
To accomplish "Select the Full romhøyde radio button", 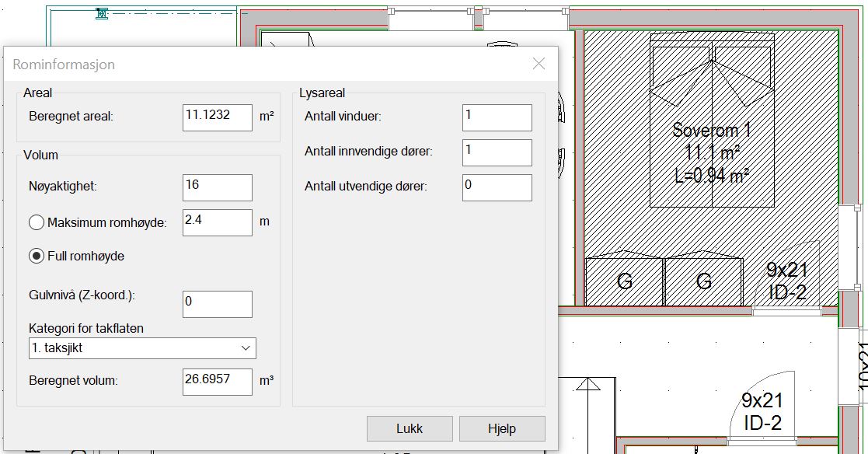I will tap(37, 256).
